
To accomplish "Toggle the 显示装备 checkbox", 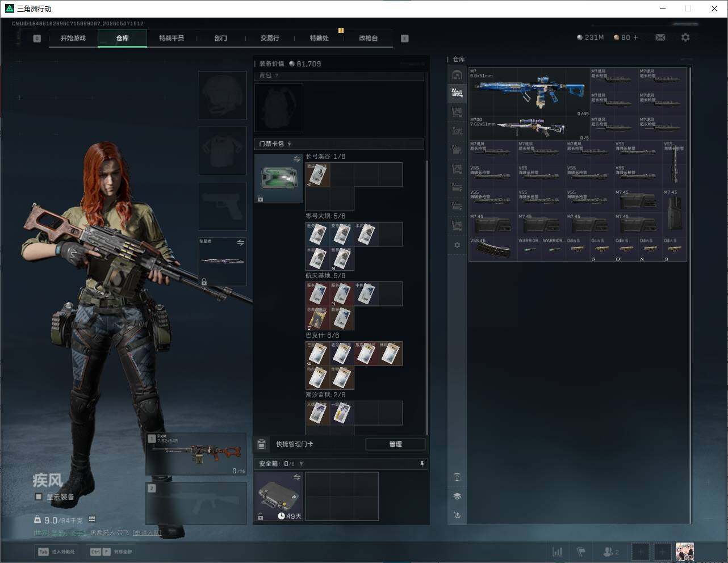I will [39, 497].
